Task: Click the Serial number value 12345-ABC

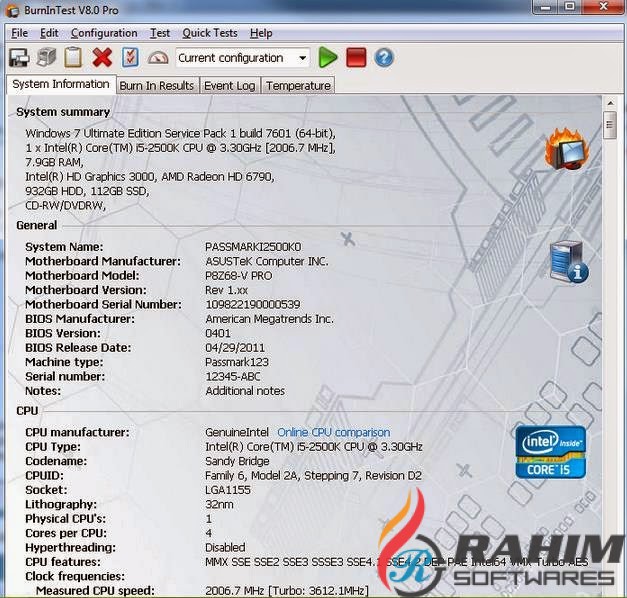Action: pyautogui.click(x=233, y=376)
